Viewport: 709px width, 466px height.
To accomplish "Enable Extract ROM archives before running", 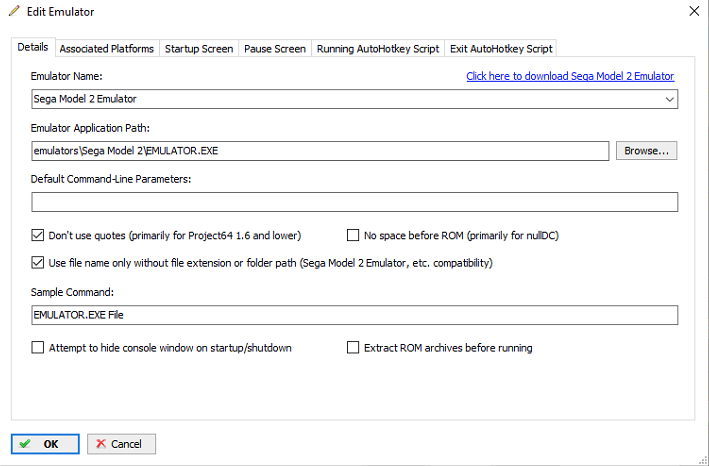I will pos(353,348).
